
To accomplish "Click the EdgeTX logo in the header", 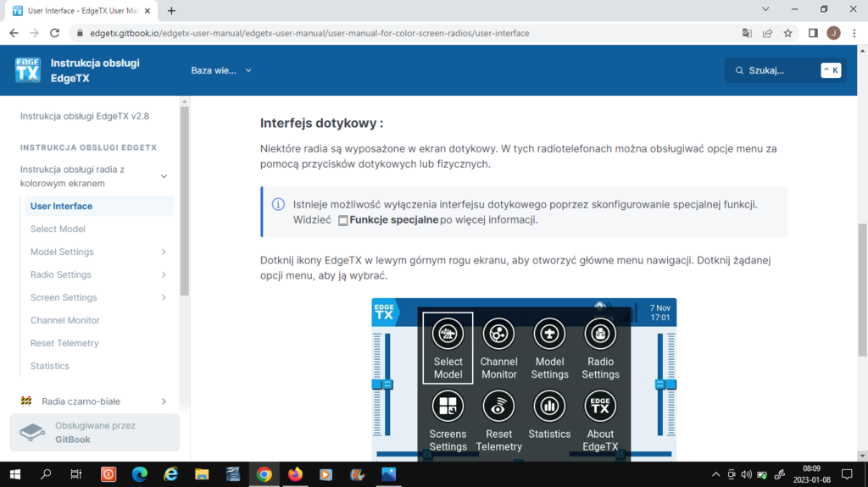I will point(28,70).
